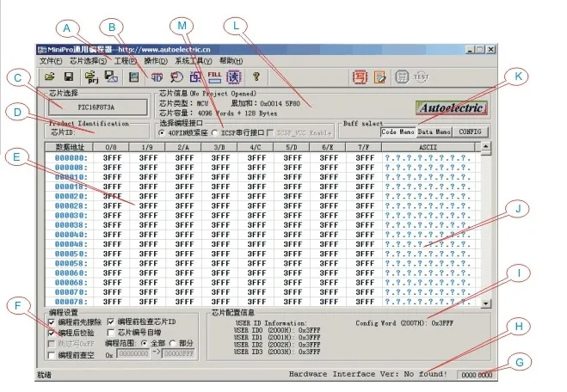Click the range end field 00000FFF

tap(179, 353)
